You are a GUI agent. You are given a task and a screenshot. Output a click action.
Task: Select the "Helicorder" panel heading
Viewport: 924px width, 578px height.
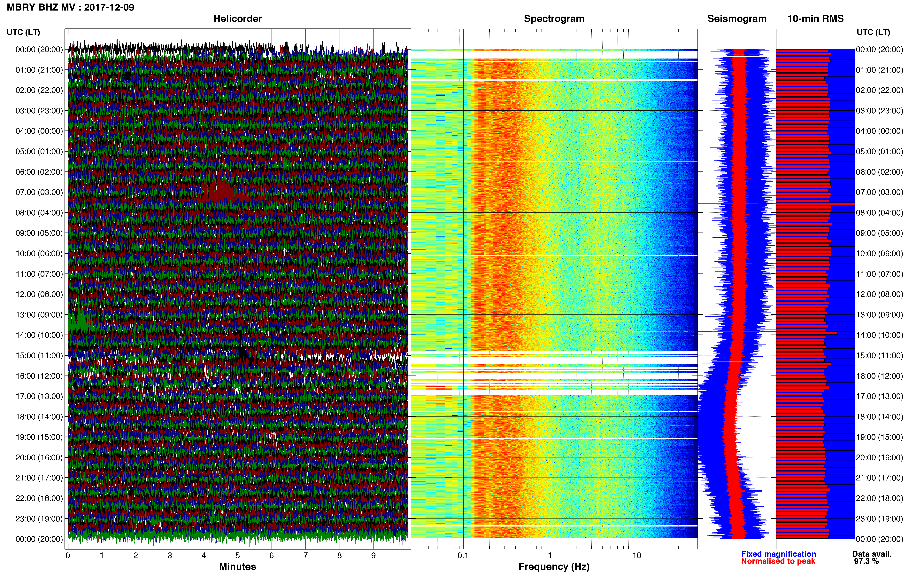click(x=238, y=19)
